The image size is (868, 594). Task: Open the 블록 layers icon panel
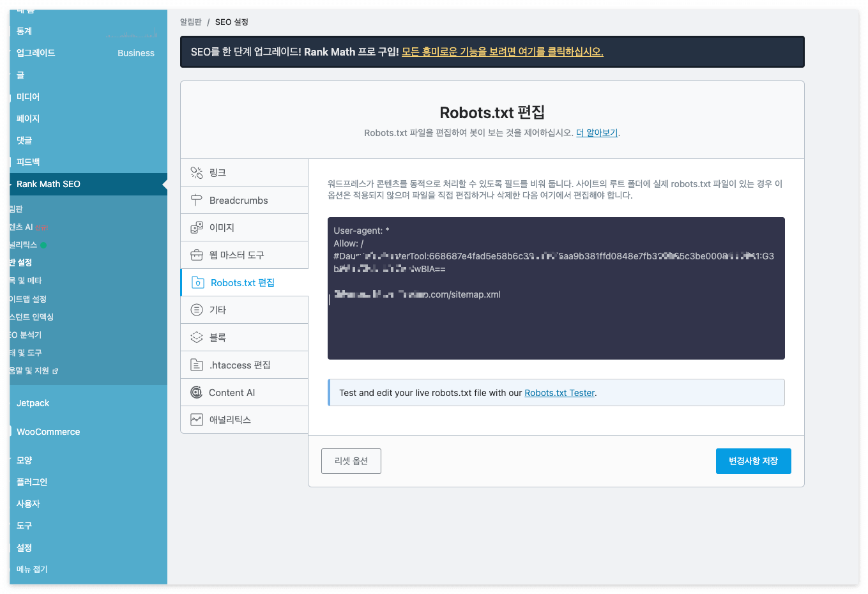[x=196, y=337]
